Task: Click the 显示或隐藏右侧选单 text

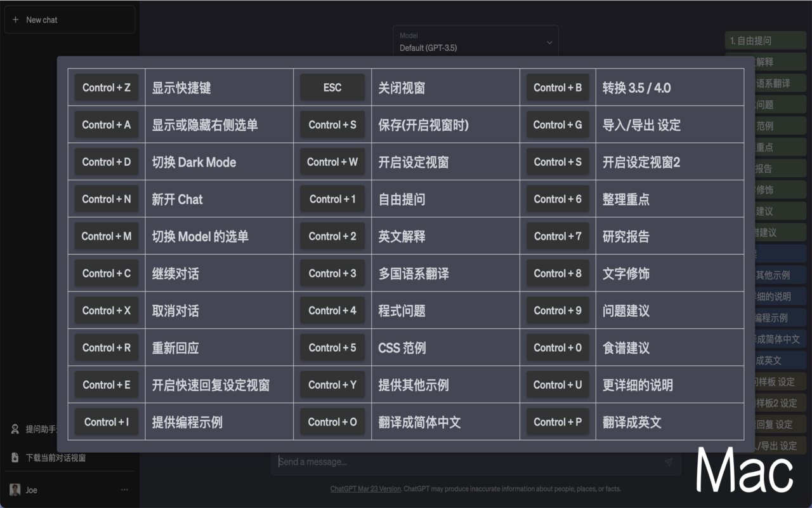Action: pos(205,125)
